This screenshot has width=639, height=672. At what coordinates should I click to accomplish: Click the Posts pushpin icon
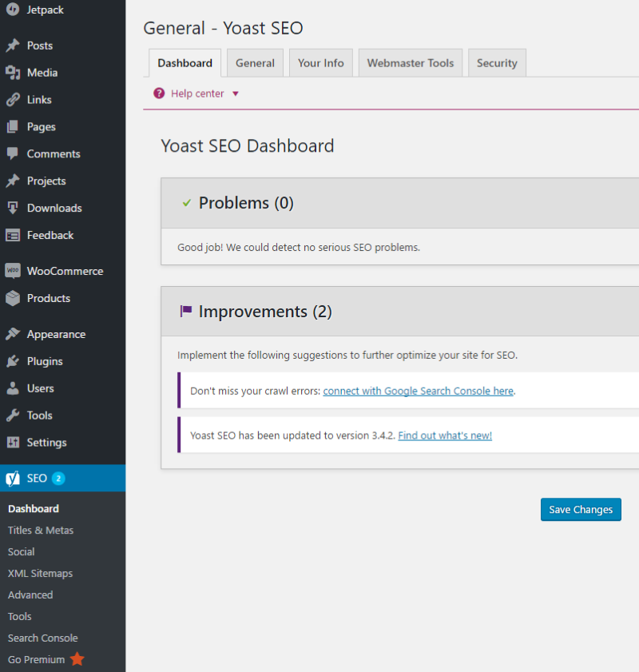[13, 46]
